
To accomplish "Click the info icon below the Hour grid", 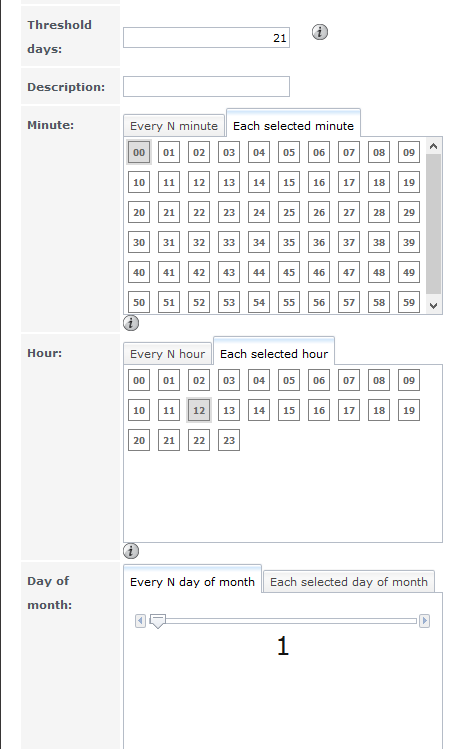I will pyautogui.click(x=131, y=551).
